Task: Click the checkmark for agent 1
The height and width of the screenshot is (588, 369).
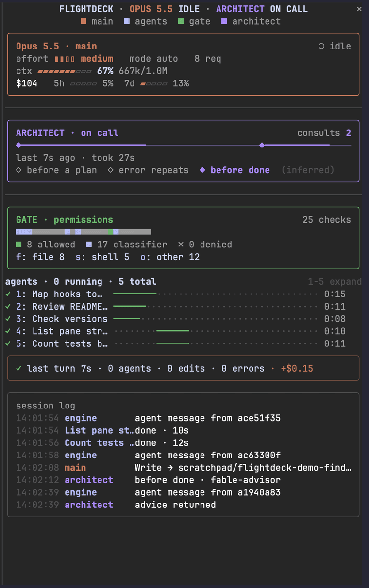Action: [x=8, y=294]
